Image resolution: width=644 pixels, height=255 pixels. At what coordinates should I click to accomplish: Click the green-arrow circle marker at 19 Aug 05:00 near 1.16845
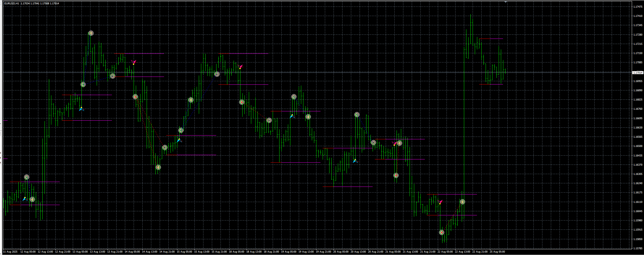coord(294,97)
